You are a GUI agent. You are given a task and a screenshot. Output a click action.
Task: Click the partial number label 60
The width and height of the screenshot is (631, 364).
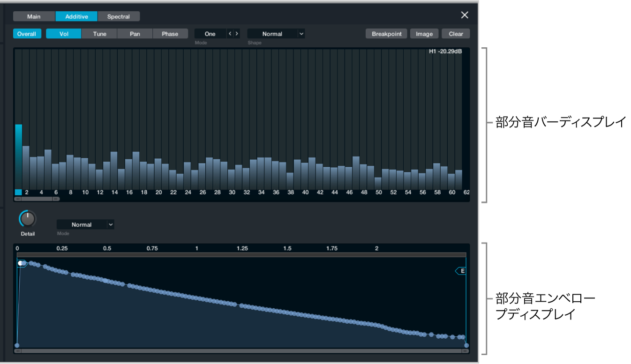[x=452, y=193]
